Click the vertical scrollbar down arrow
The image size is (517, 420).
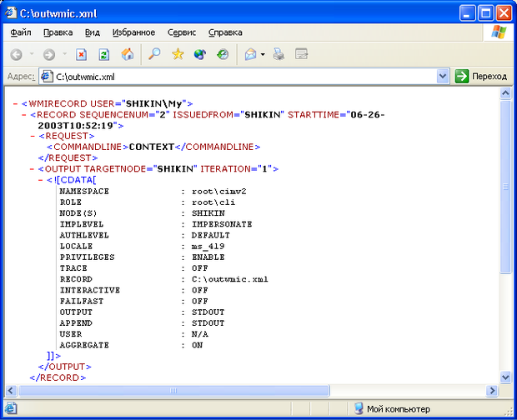tap(505, 377)
